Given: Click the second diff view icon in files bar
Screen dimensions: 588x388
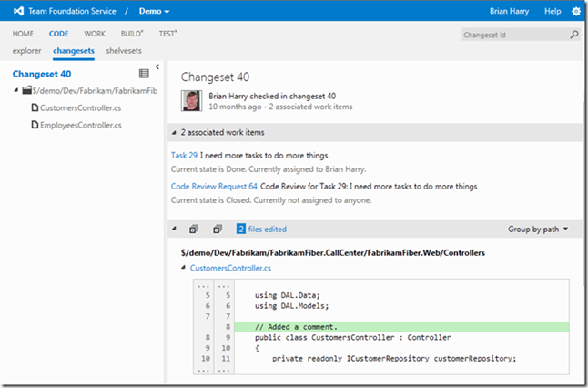Looking at the screenshot, I should 217,229.
